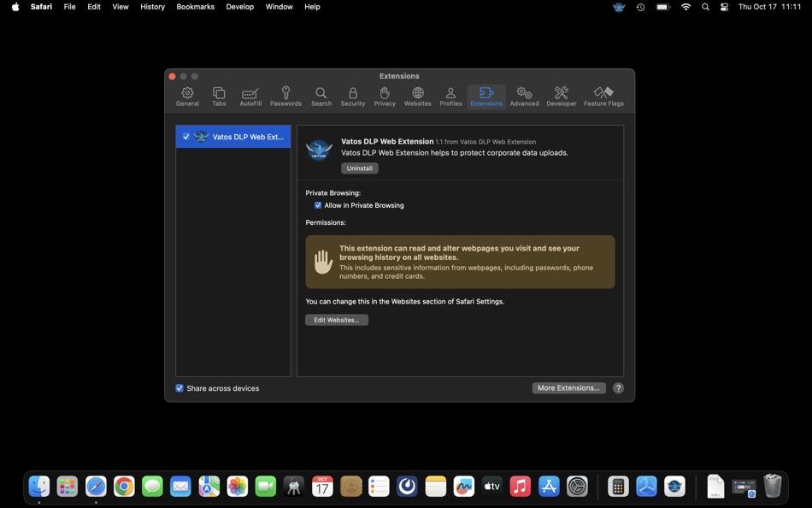
Task: Open Finder from the Dock
Action: click(39, 487)
